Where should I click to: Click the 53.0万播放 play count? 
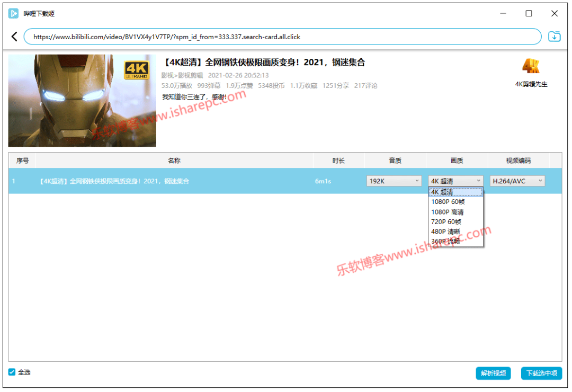tap(176, 86)
